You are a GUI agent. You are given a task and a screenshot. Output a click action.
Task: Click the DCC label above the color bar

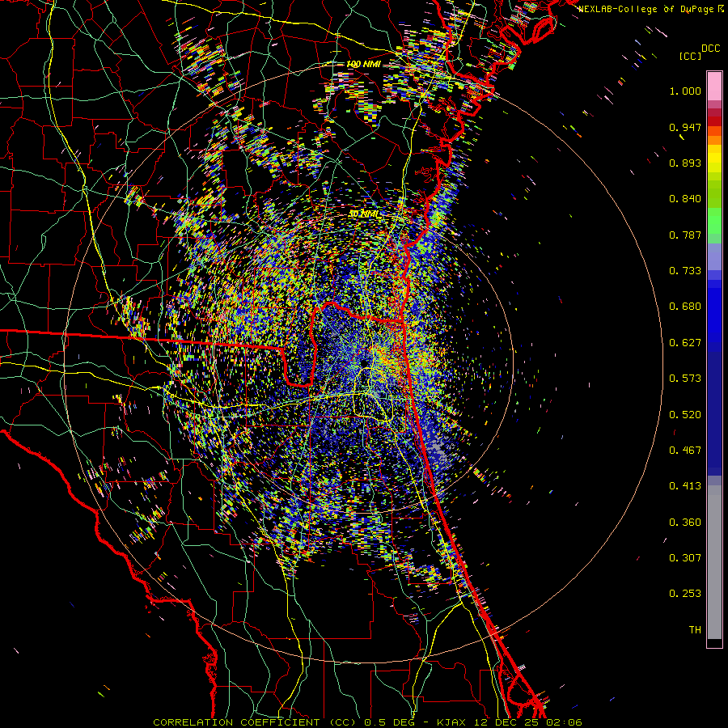(x=710, y=49)
